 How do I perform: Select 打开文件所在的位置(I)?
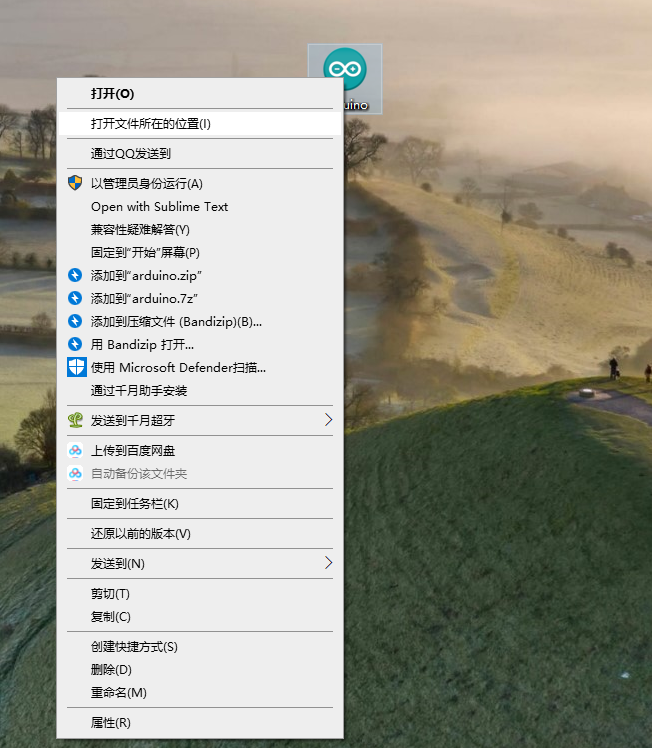(200, 124)
